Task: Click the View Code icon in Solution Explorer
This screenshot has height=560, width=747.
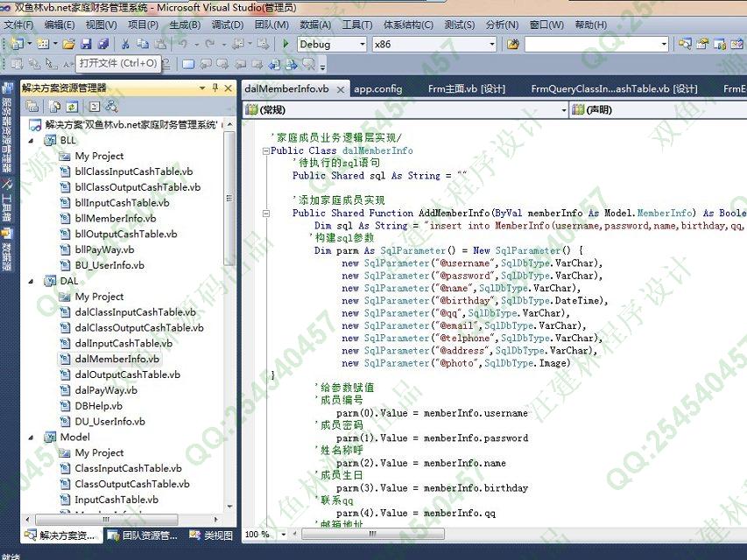Action: [95, 106]
